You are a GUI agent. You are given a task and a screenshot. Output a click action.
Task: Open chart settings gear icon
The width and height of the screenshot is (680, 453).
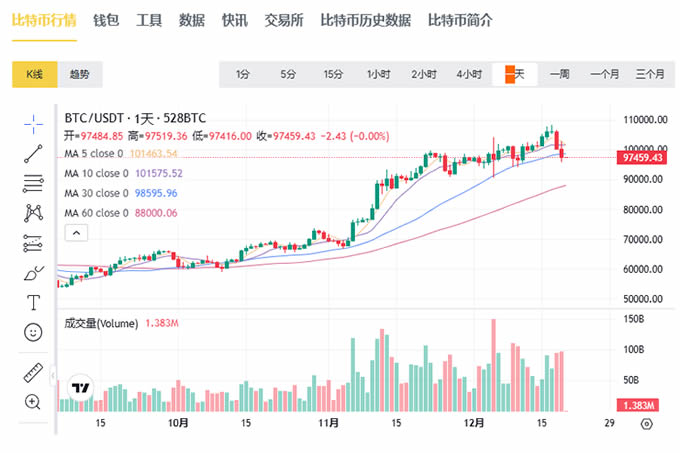[646, 424]
